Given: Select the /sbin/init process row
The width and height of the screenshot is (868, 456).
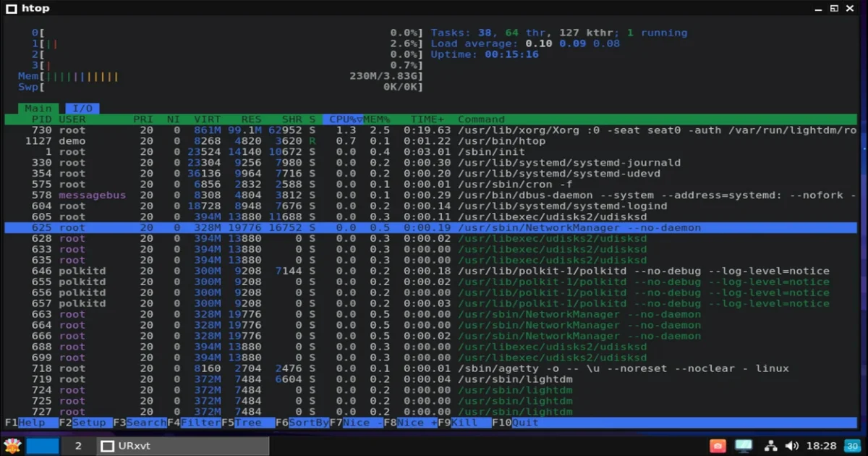Looking at the screenshot, I should pos(431,152).
